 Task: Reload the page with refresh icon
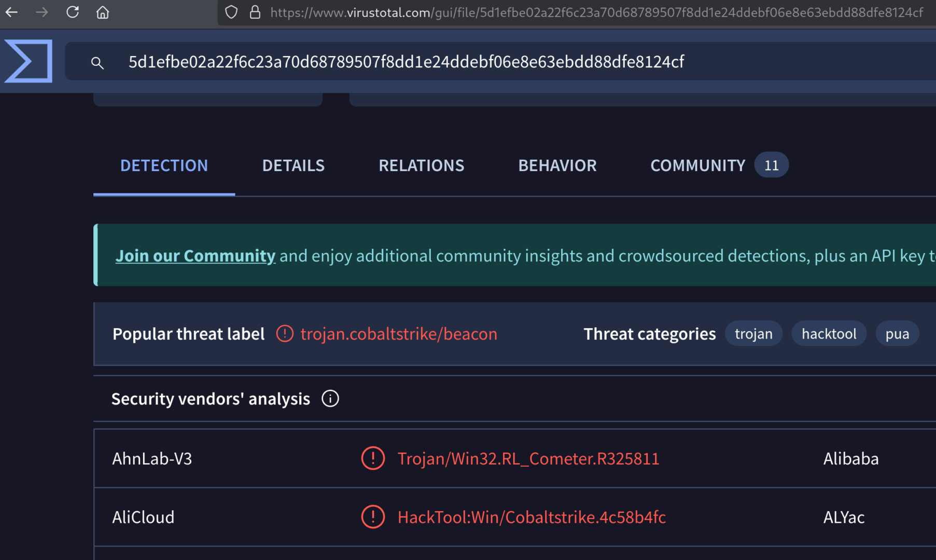[x=73, y=12]
